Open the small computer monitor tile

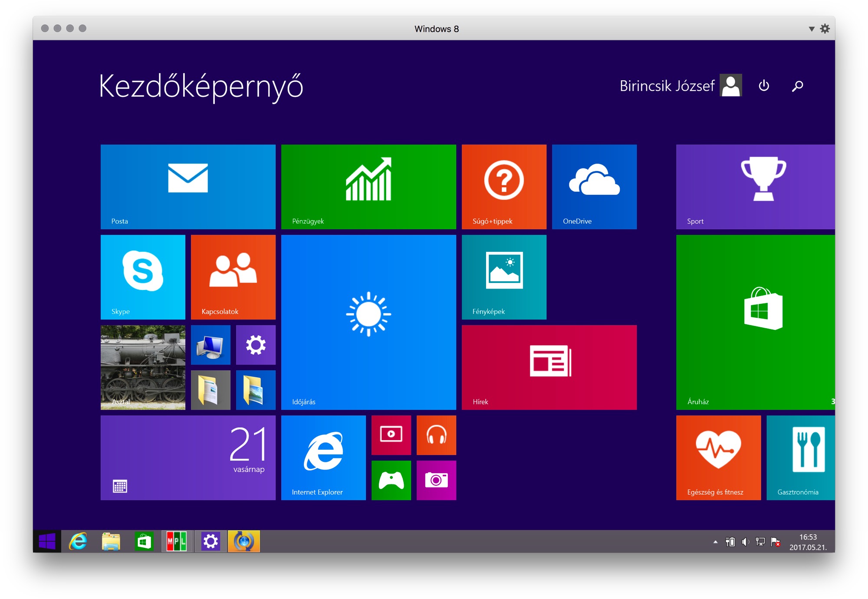210,345
